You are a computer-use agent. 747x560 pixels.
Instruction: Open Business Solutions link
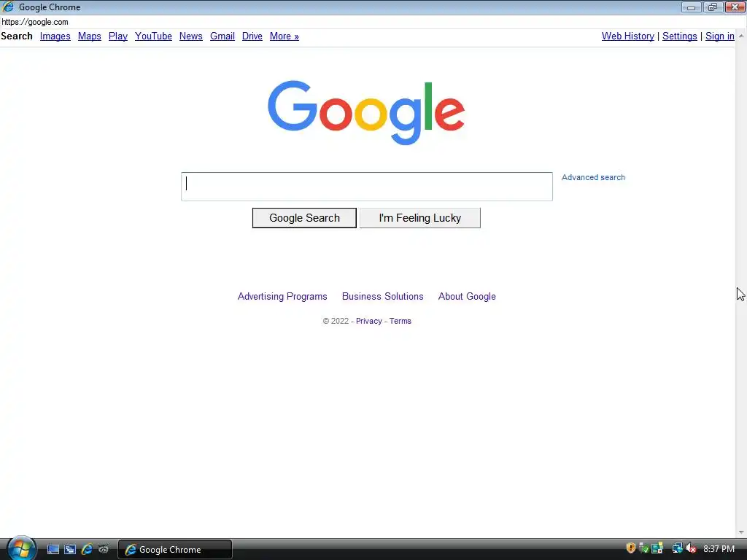382,296
